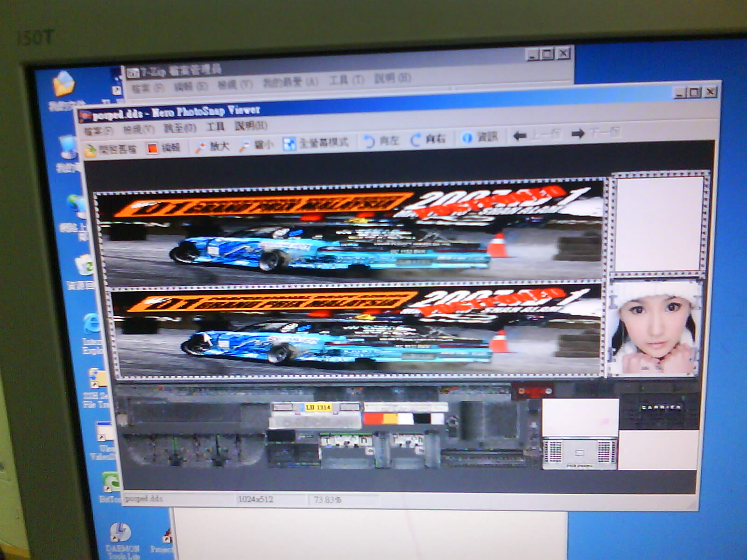Open the 跳至(G) menu in Nero PhotoSnap
Image resolution: width=747 pixels, height=560 pixels.
(180, 128)
